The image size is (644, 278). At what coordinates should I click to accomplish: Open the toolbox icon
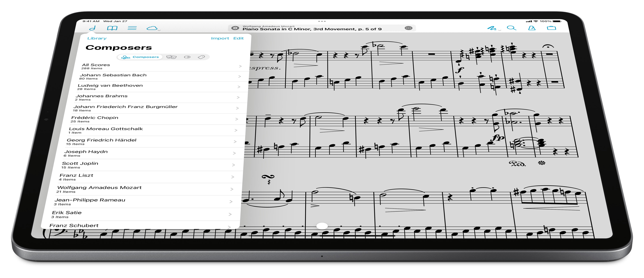pyautogui.click(x=552, y=28)
